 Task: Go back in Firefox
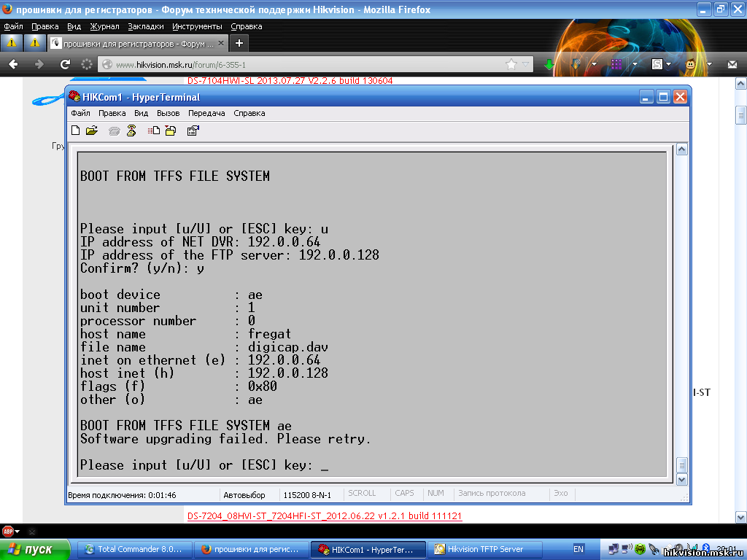click(13, 64)
